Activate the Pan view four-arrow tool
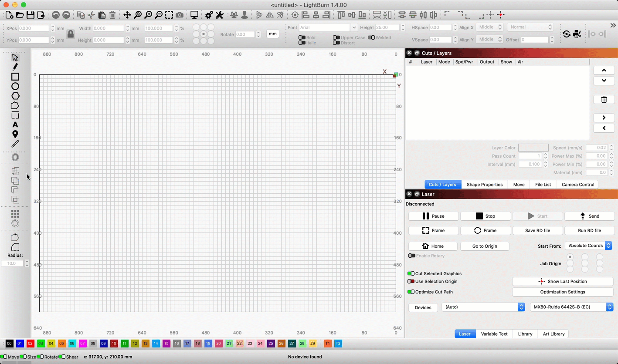 [127, 15]
